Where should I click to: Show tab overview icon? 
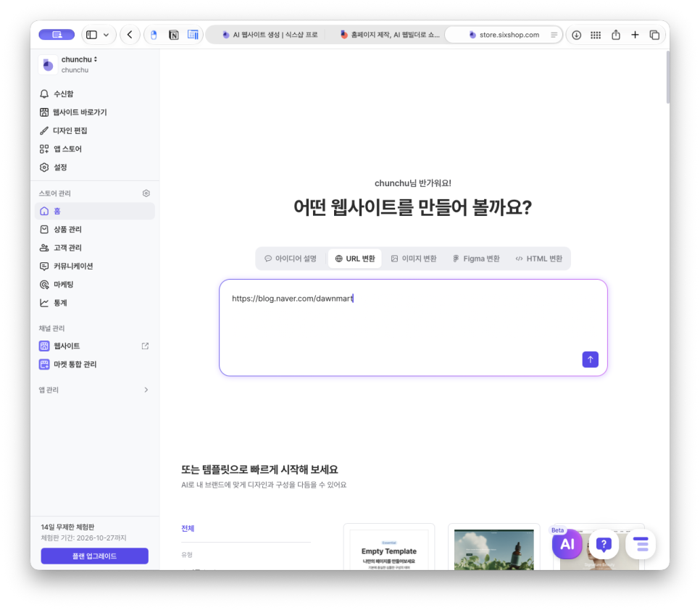coord(654,35)
